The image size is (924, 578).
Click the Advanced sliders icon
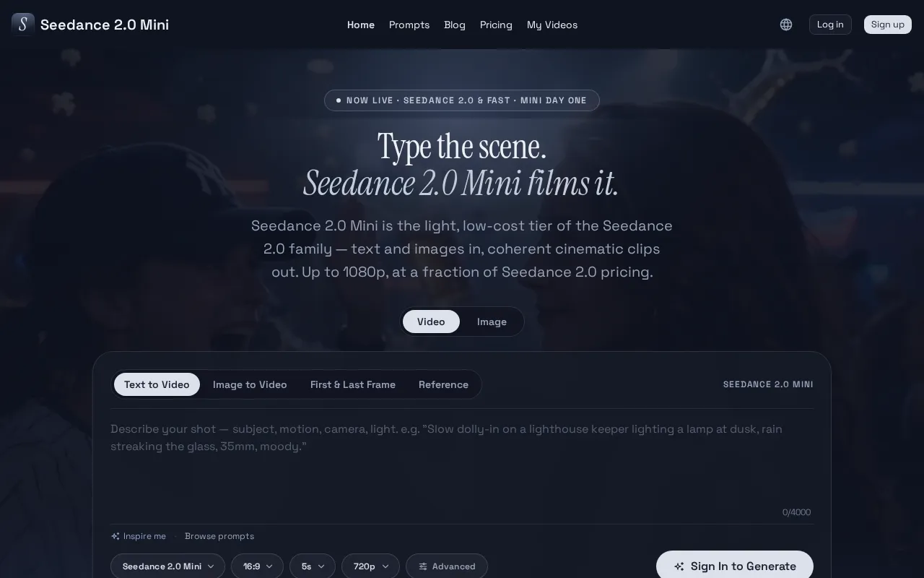423,566
